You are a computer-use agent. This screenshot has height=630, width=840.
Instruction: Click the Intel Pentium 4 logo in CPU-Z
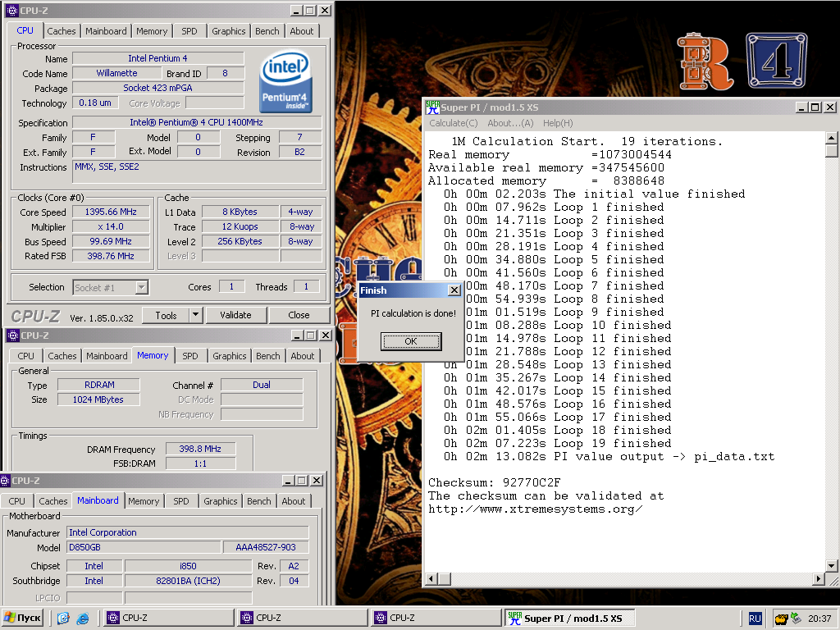pos(285,81)
